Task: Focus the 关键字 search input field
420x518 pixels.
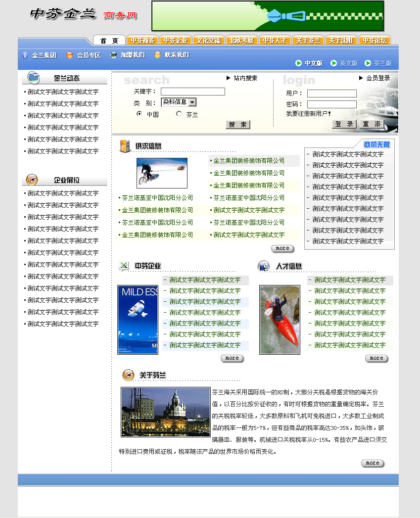Action: 193,92
